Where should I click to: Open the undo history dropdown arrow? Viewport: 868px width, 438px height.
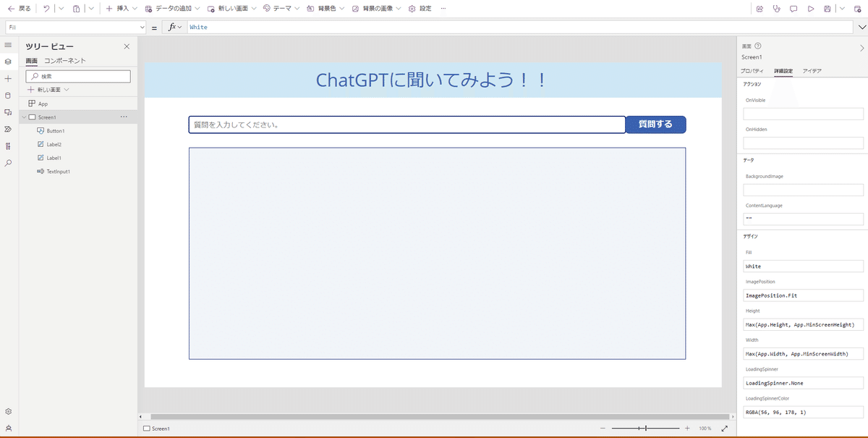tap(60, 9)
